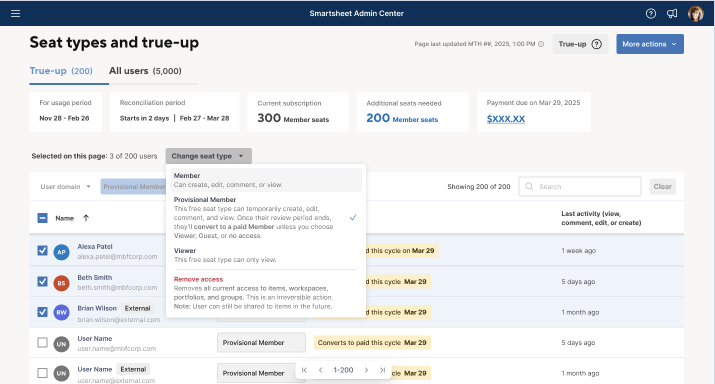Viewport: 715px width, 384px height.
Task: Click the 200 Member seats link
Action: point(402,118)
